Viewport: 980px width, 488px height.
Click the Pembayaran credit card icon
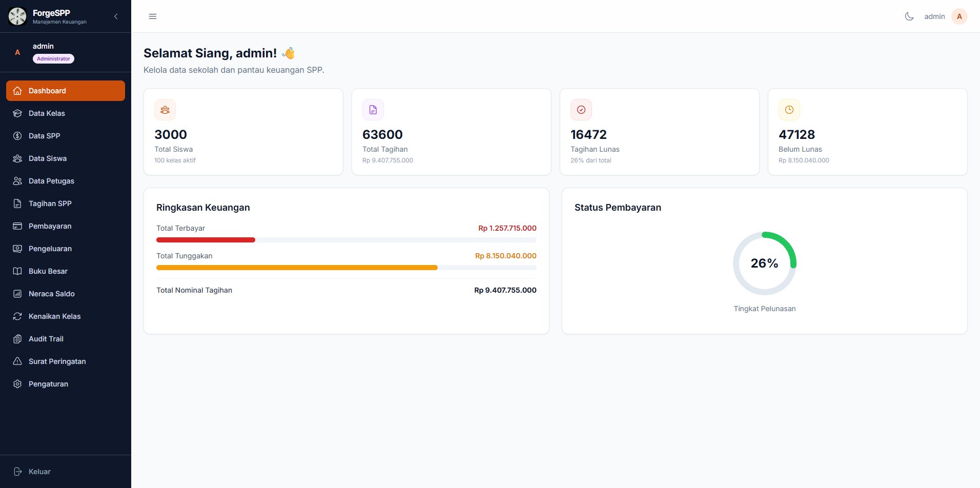coord(17,226)
